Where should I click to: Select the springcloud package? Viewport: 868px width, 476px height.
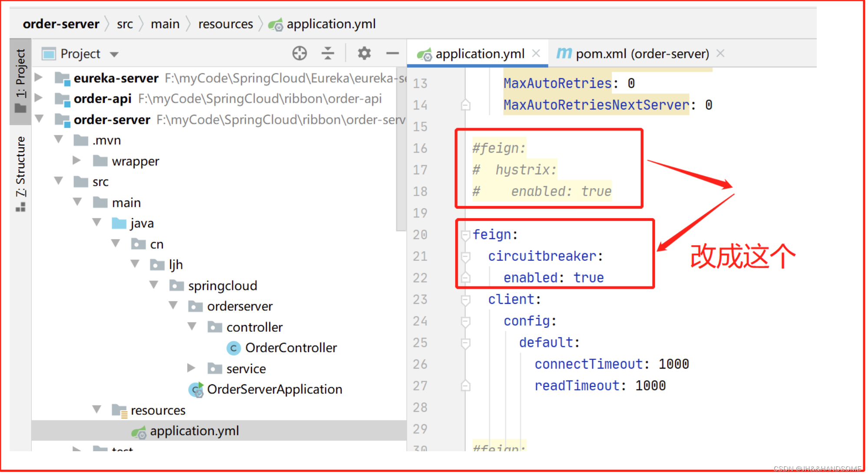click(x=223, y=286)
